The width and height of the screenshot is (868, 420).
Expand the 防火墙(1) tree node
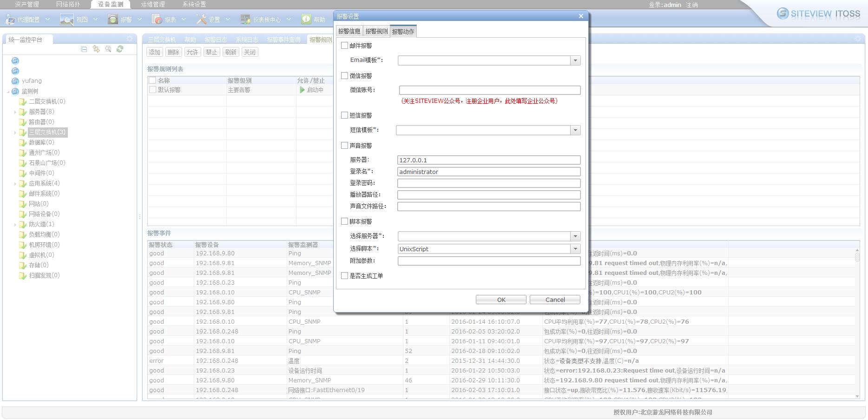pos(15,225)
